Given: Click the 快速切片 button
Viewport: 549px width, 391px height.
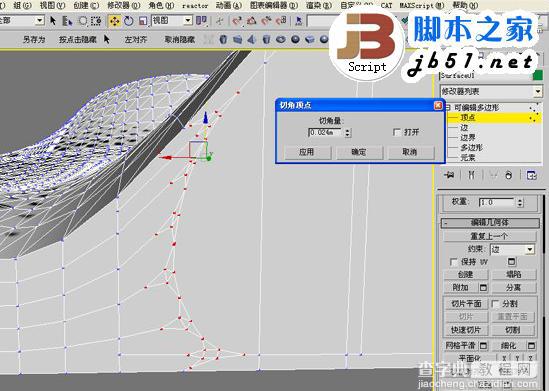Looking at the screenshot, I should 466,330.
